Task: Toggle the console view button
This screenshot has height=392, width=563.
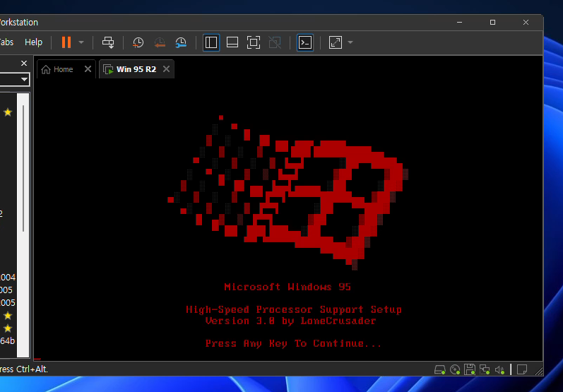Action: tap(305, 42)
